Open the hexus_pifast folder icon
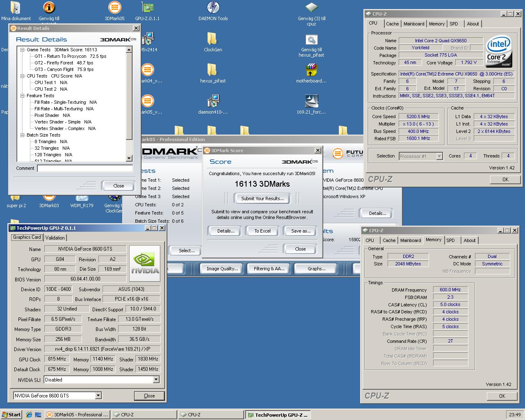This screenshot has width=525, height=420. 212,70
